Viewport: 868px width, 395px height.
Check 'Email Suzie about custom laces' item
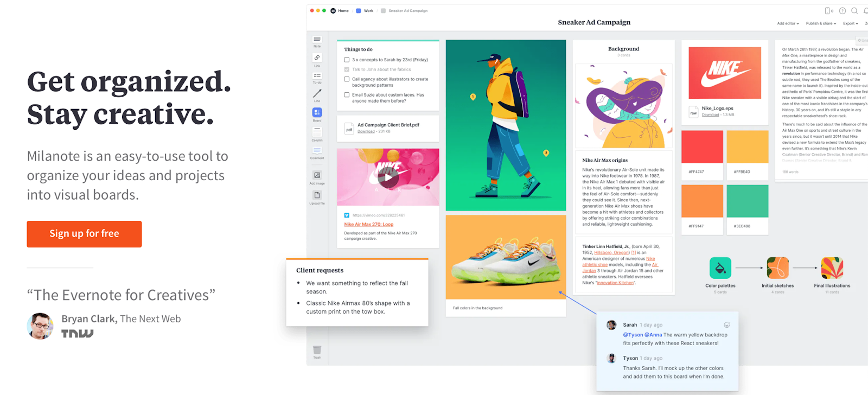coord(347,95)
